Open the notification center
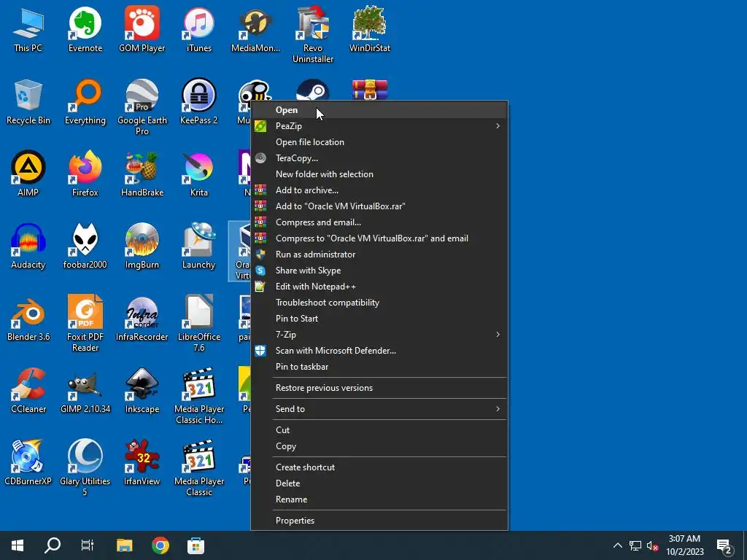 [724, 547]
